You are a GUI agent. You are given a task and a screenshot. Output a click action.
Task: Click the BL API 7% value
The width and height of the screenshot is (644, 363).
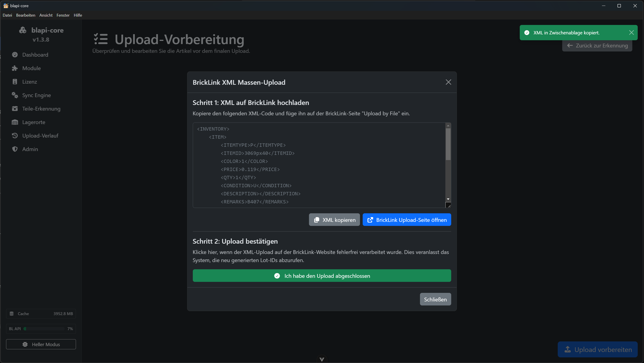pyautogui.click(x=70, y=329)
